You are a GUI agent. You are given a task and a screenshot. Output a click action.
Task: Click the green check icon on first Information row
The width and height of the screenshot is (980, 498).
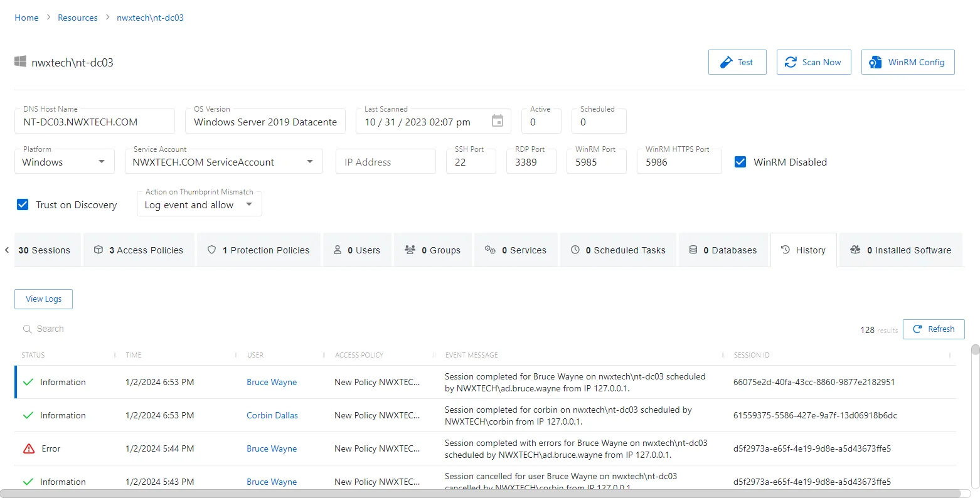(28, 382)
